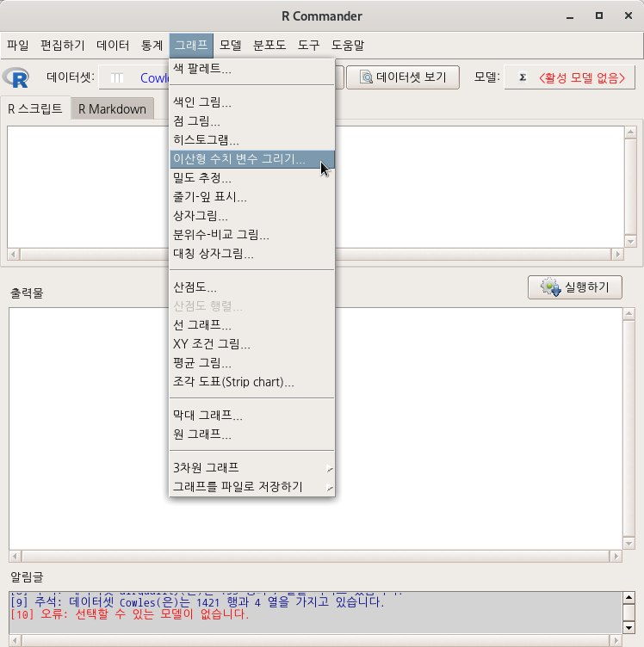Click the active model 활성 모델 없음 button
This screenshot has width=644, height=647.
[x=569, y=77]
